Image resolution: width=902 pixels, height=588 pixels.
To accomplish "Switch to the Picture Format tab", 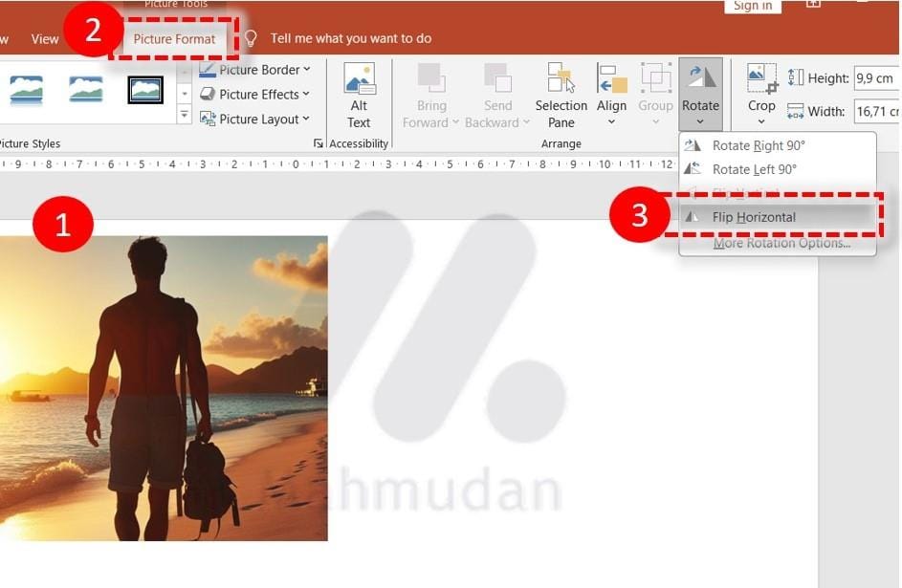I will (174, 39).
